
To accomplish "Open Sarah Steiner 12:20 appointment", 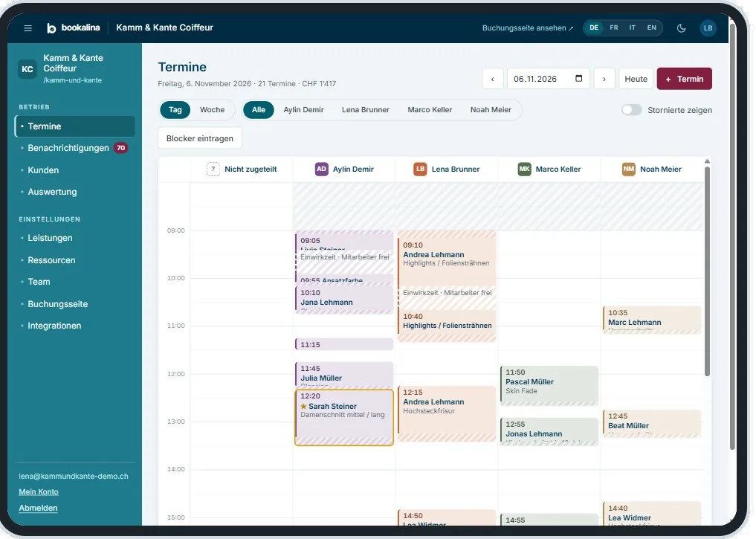I will pyautogui.click(x=344, y=418).
